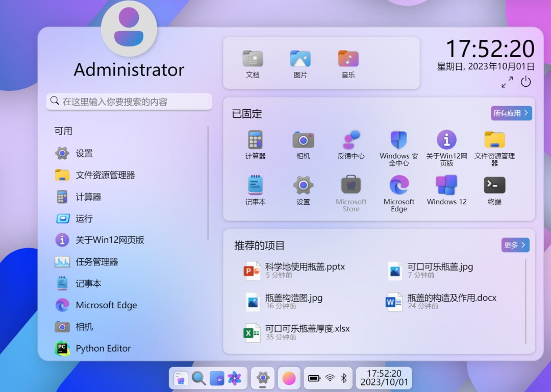This screenshot has height=392, width=551.
Task: Launch pinned 计算器 calculator app
Action: point(255,145)
